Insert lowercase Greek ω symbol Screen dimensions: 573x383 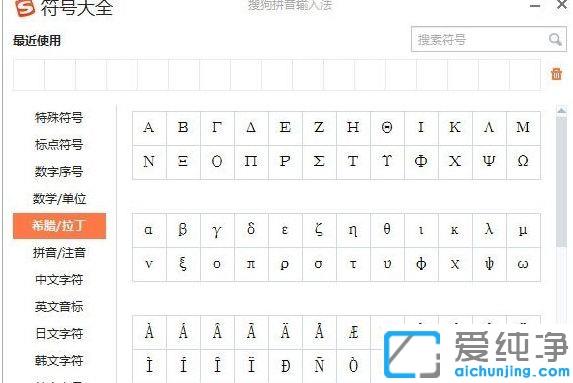click(x=523, y=264)
